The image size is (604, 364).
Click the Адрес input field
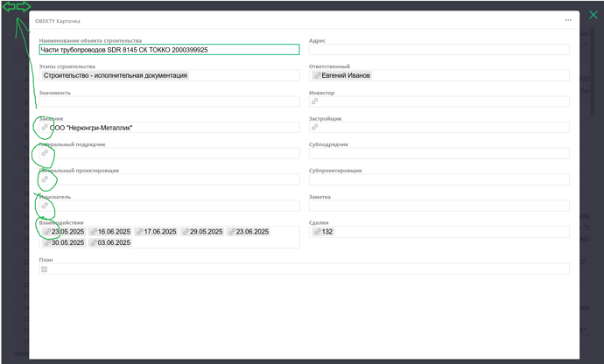(439, 50)
